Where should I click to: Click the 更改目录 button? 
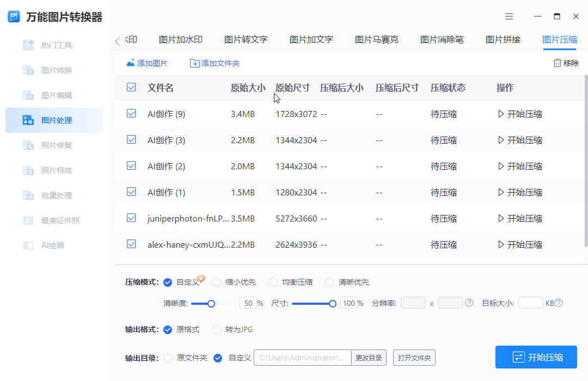(369, 358)
